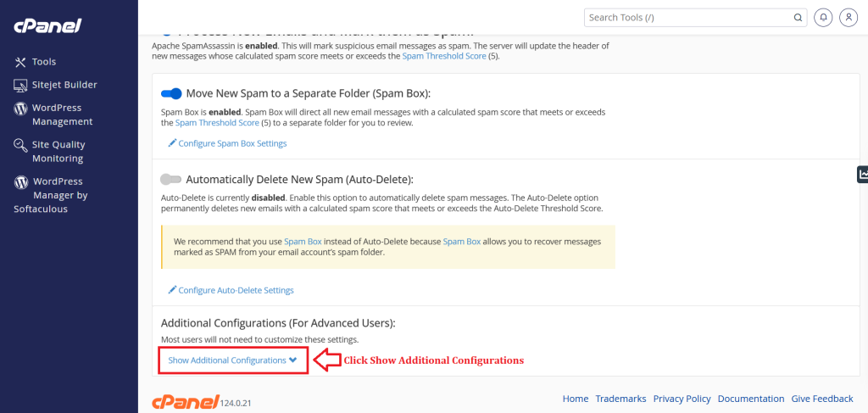
Task: Click the search magnifier icon
Action: coord(798,18)
